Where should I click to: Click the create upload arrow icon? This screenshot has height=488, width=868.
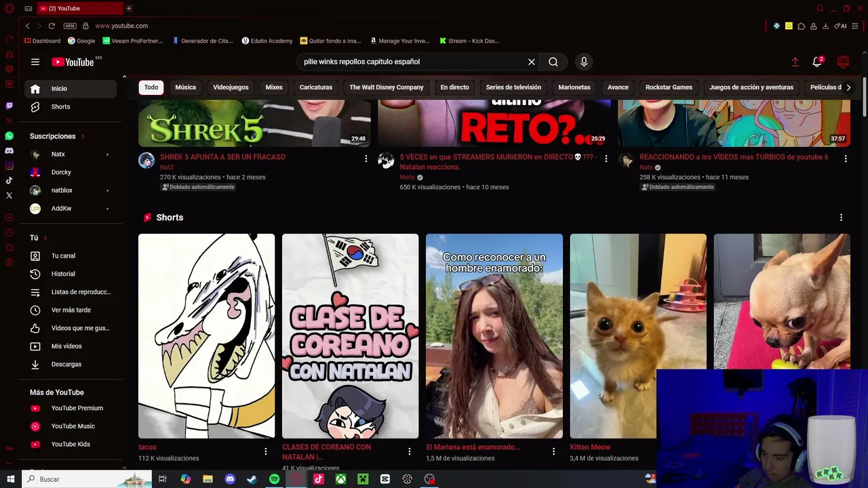795,62
